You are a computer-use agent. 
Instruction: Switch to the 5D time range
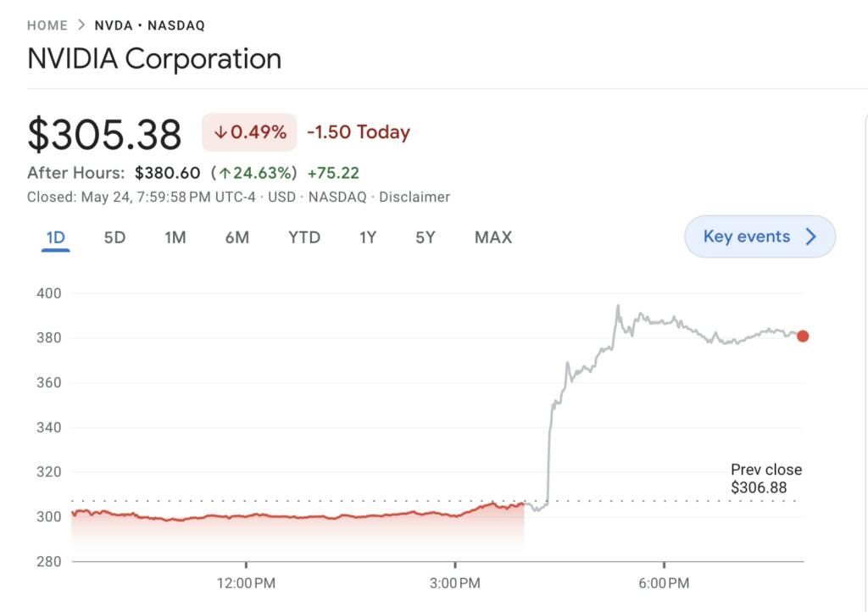(115, 237)
